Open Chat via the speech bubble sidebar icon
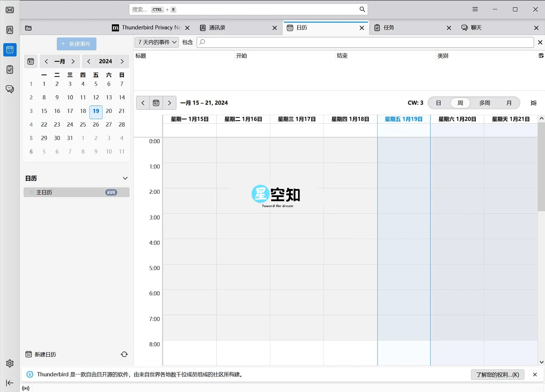The width and height of the screenshot is (545, 392). 10,89
